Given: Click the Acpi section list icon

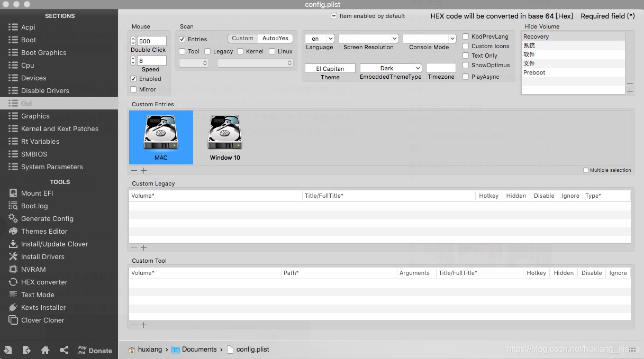Looking at the screenshot, I should [13, 27].
